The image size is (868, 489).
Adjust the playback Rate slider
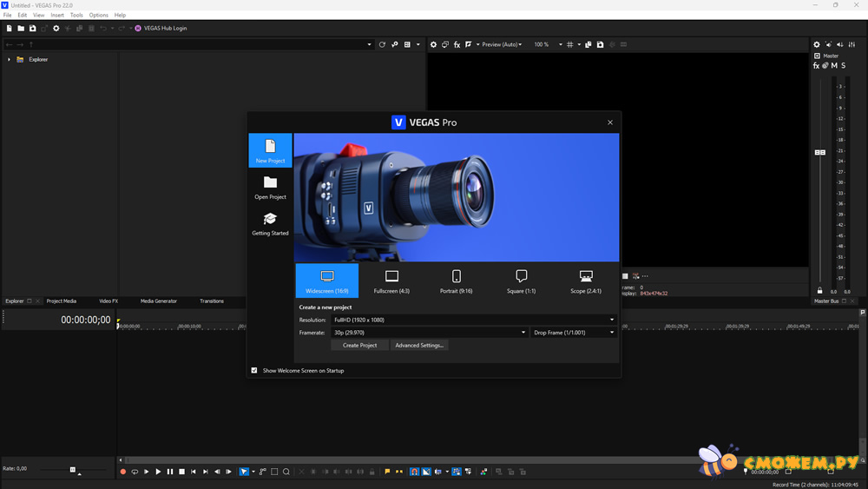point(73,470)
